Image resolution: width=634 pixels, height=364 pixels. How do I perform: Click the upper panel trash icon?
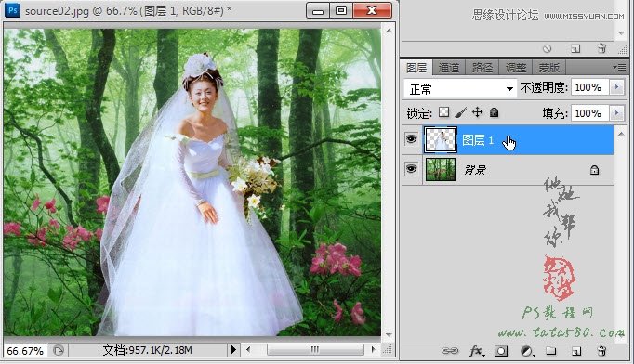[601, 48]
